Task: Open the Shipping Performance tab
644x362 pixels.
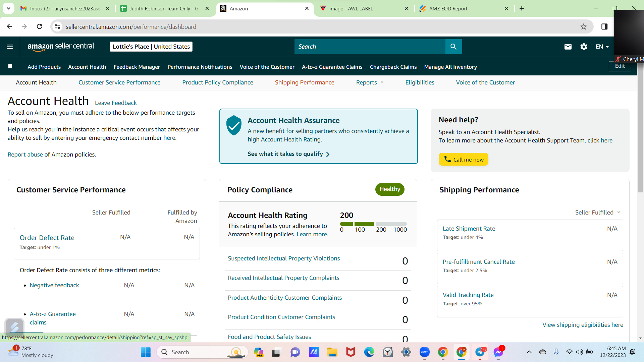Action: tap(305, 82)
